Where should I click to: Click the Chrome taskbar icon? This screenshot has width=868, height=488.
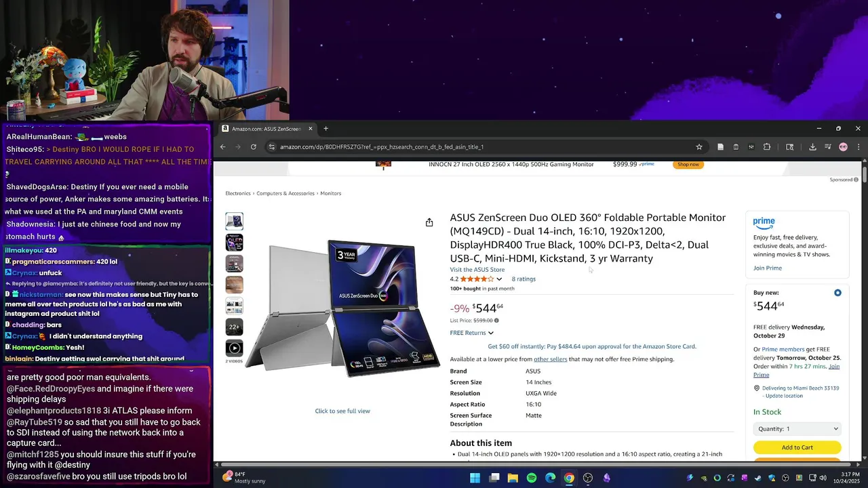(x=569, y=478)
